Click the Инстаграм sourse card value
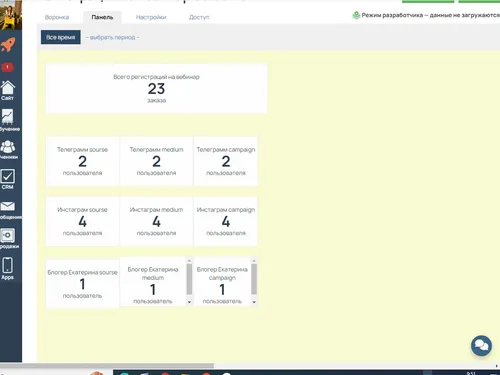The image size is (500, 375). [82, 222]
